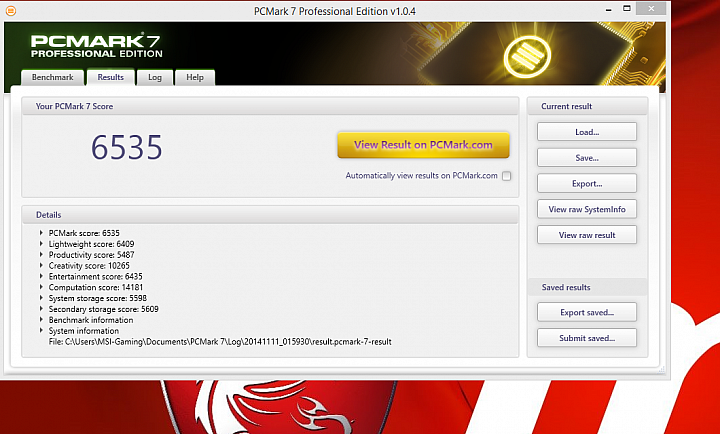Click the Load... button

pos(587,132)
